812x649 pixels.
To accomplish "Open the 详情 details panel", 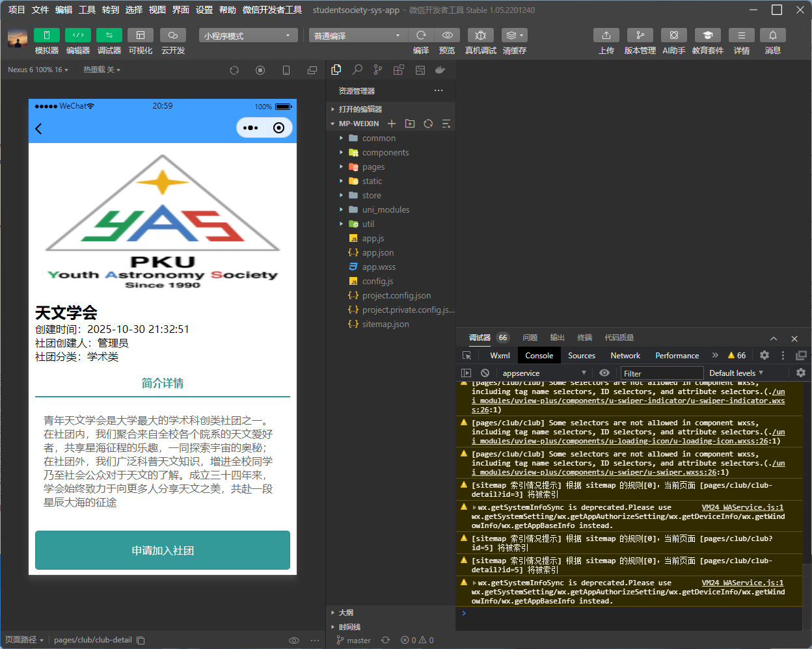I will tap(742, 35).
